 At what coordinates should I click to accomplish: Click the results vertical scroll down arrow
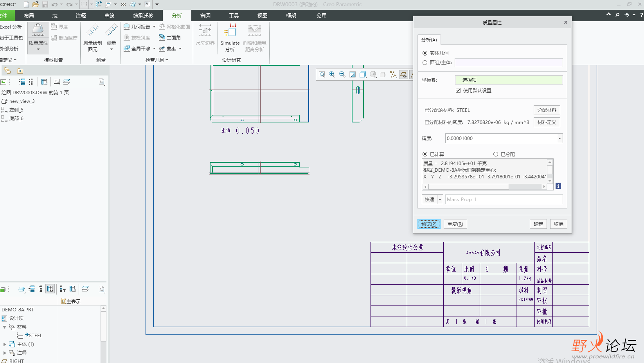click(x=550, y=181)
